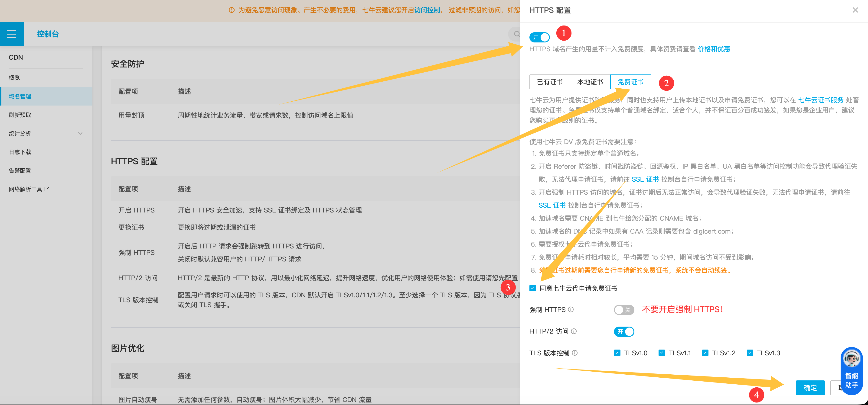Image resolution: width=868 pixels, height=405 pixels.
Task: Uncheck the TLSv1.3 checkbox
Action: coord(750,353)
